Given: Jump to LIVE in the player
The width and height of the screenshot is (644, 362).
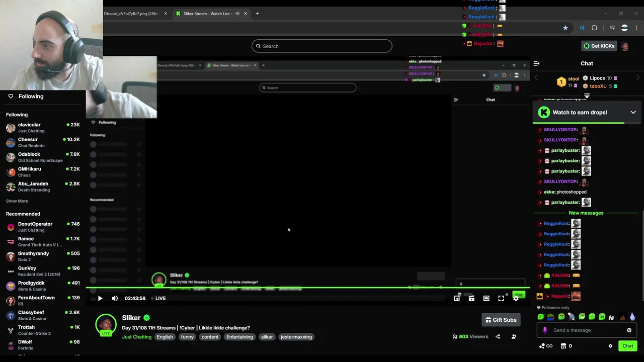Looking at the screenshot, I should [158, 298].
